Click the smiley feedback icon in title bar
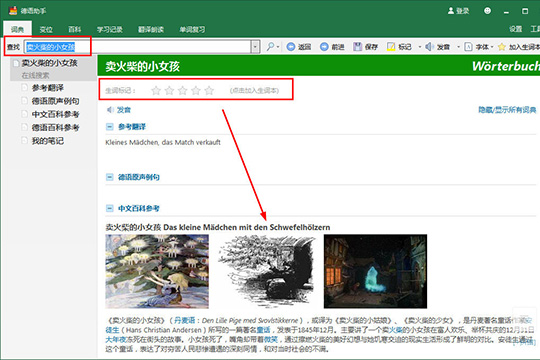540x360 pixels. (487, 11)
